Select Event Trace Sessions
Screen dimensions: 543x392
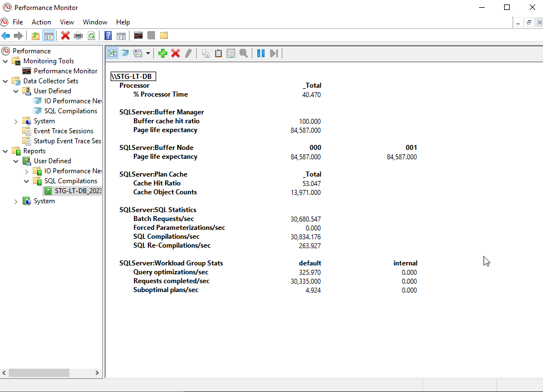tap(63, 131)
